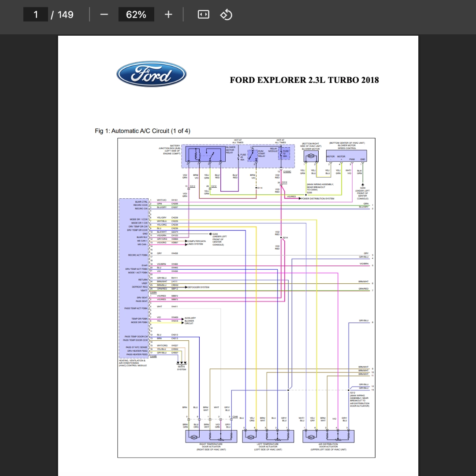Click the blower motor relay symbol in the junction box
Image resolution: width=476 pixels, height=476 pixels.
point(205,154)
